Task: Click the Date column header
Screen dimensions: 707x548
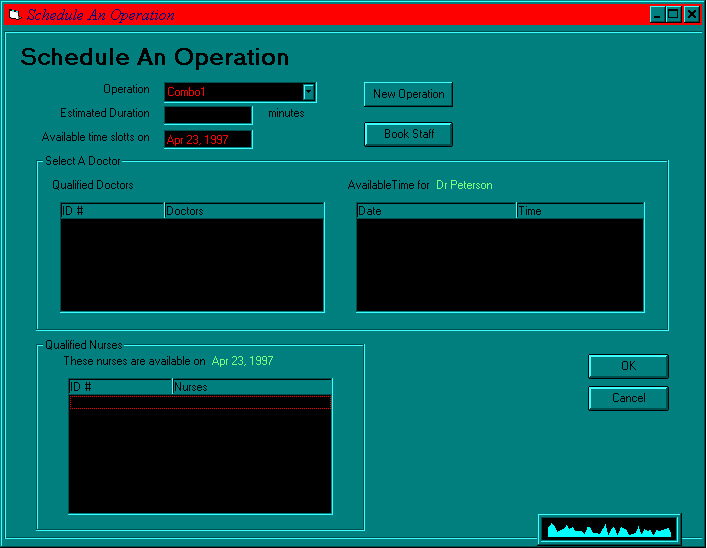Action: [x=436, y=211]
